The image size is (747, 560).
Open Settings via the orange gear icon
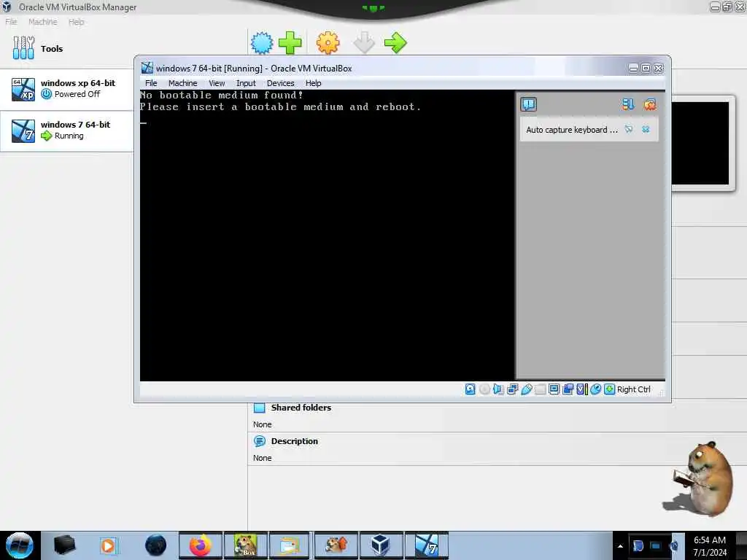328,43
